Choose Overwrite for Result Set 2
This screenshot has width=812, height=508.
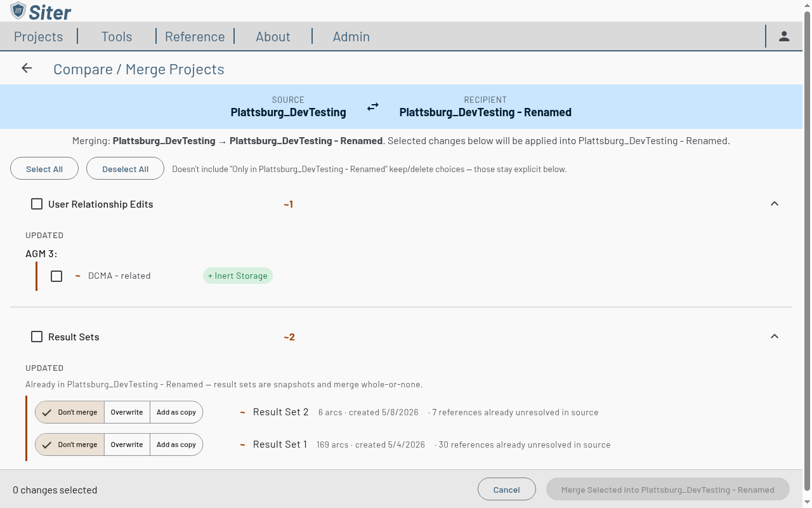[127, 412]
